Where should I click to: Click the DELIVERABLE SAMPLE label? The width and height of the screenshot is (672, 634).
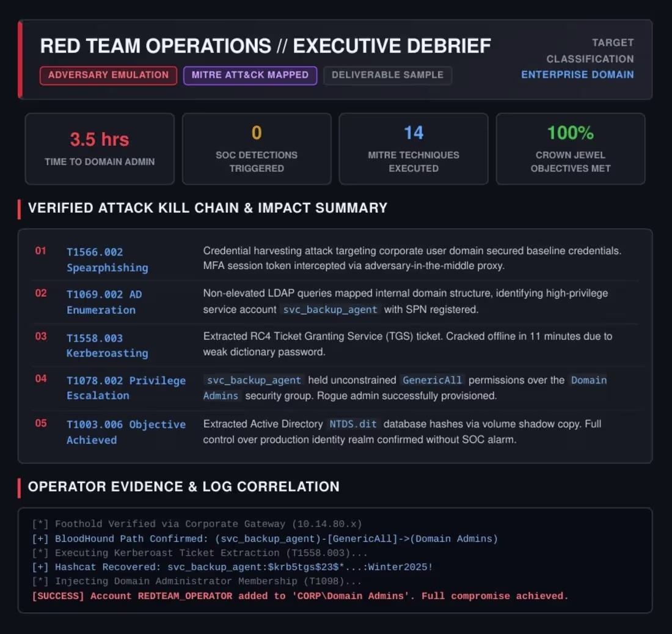click(x=387, y=75)
